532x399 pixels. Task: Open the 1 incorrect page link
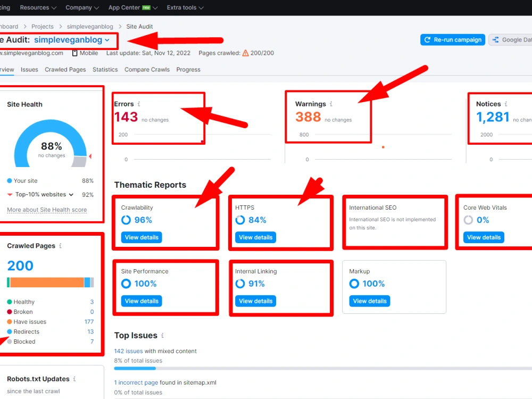pos(136,383)
